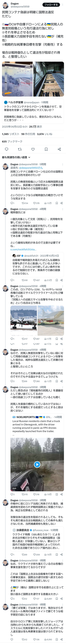
Task: Share the main post via share icon
Action: point(59,149)
